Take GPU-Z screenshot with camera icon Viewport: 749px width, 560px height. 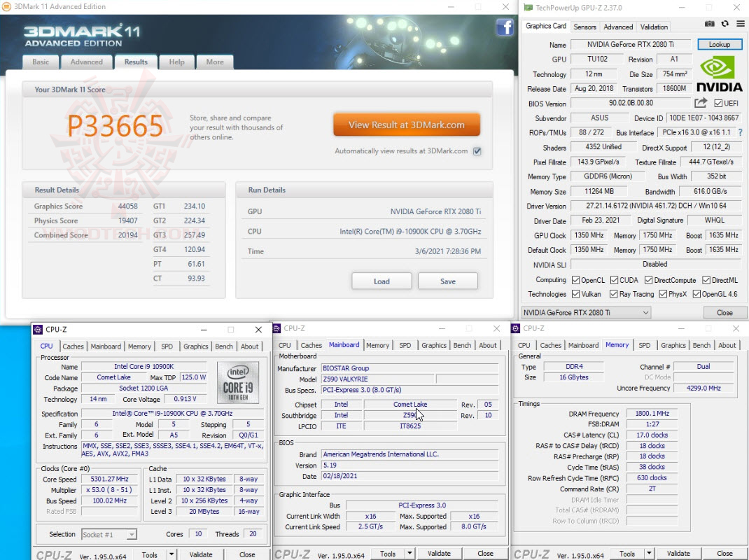click(x=710, y=24)
